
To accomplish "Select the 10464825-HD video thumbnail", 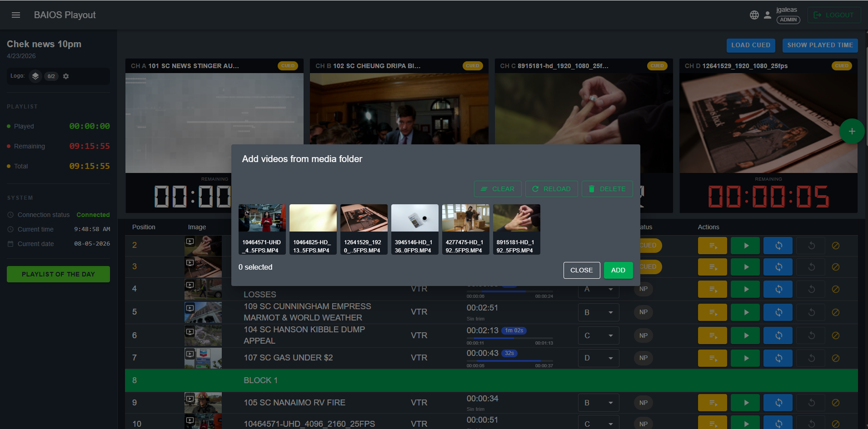I will pos(313,229).
